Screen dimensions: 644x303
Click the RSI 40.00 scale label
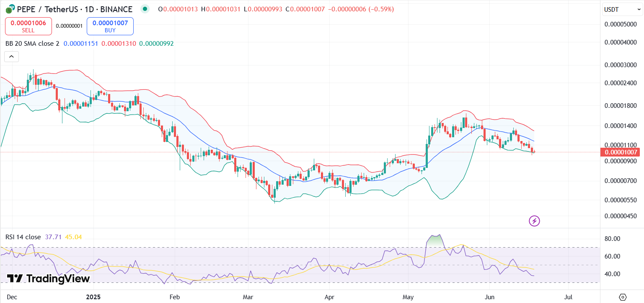[x=612, y=274]
